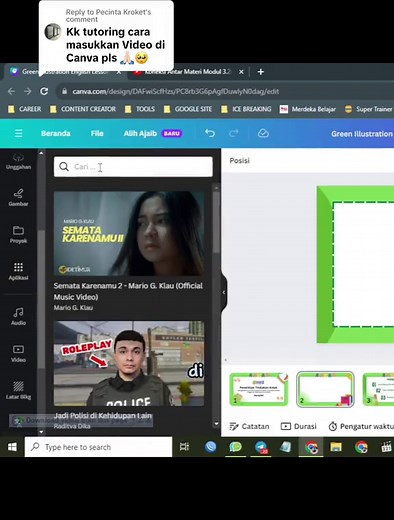Click the magnifier icon in Cari box
The image size is (394, 520).
click(64, 166)
